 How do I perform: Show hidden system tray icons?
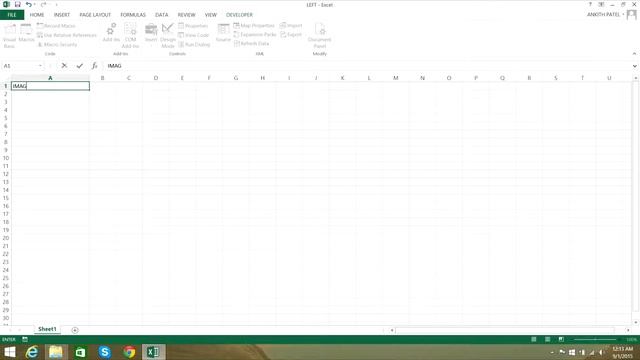point(552,352)
